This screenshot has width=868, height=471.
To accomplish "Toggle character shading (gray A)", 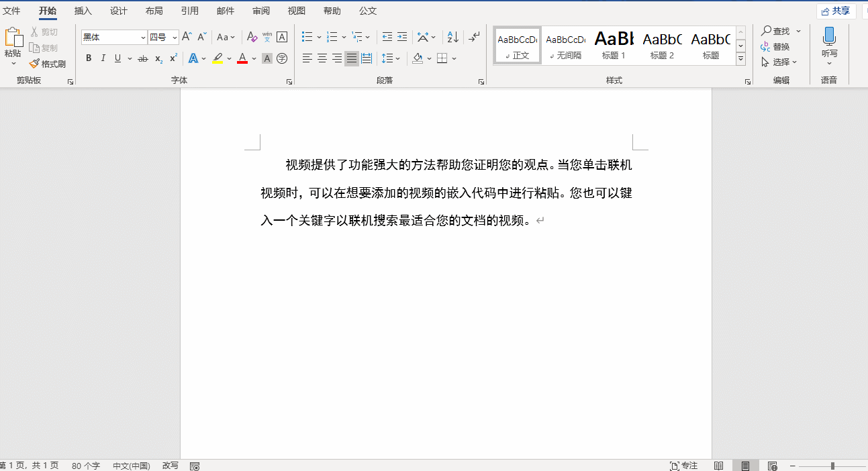I will 267,58.
